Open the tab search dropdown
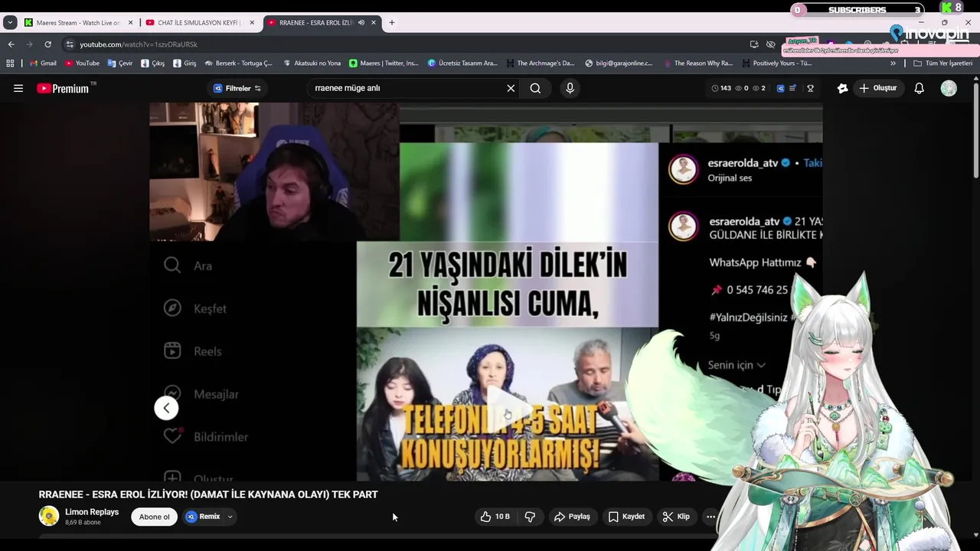980x551 pixels. 10,23
